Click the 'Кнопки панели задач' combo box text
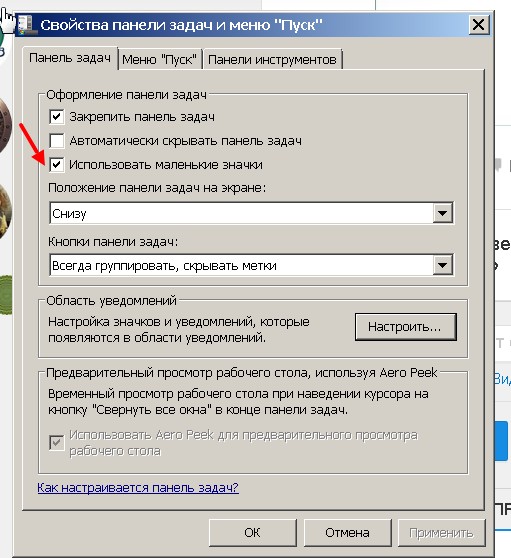511x558 pixels. point(164,265)
